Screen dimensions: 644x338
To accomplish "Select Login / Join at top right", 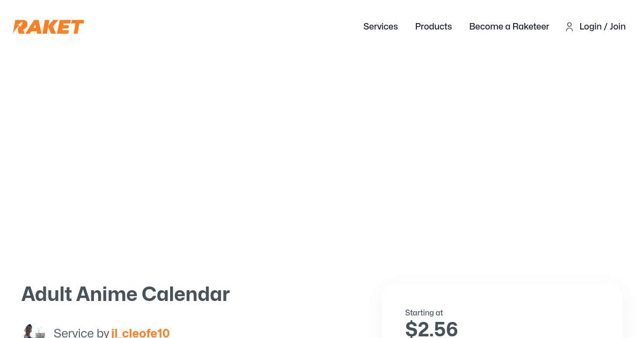I will 602,27.
